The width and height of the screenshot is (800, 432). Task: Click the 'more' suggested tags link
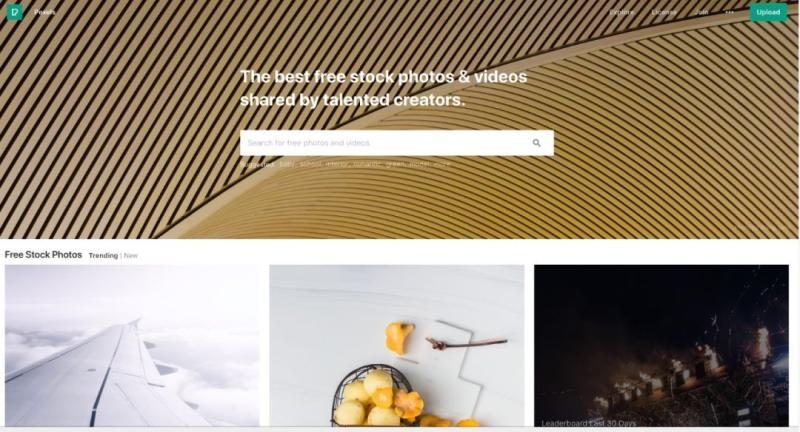tap(442, 164)
